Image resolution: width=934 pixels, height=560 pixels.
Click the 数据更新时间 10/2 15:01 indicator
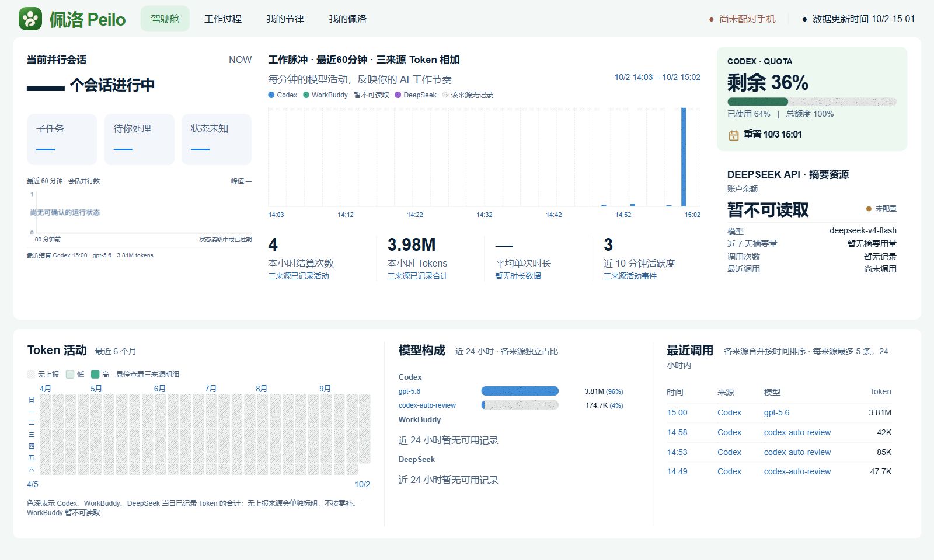859,19
